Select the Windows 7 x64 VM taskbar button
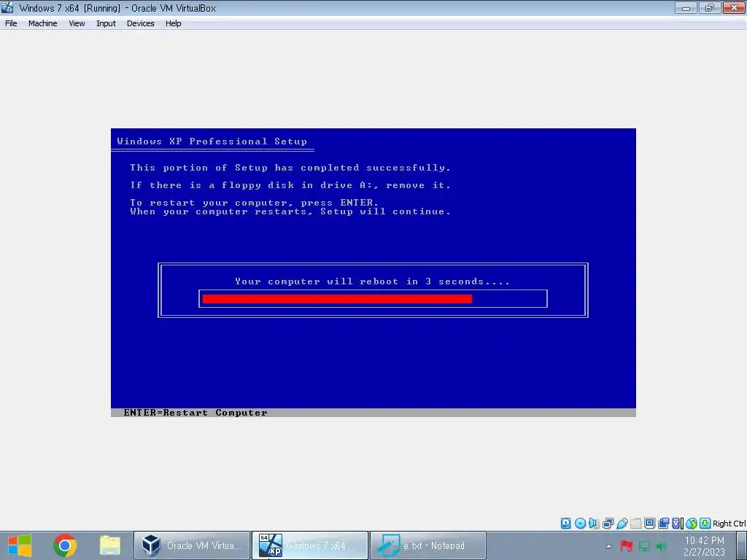 [309, 545]
